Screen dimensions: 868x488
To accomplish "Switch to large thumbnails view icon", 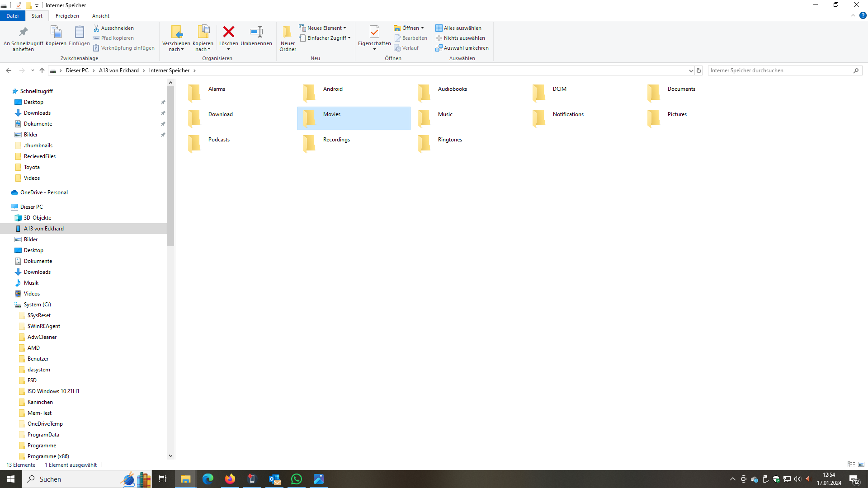I will click(x=861, y=465).
